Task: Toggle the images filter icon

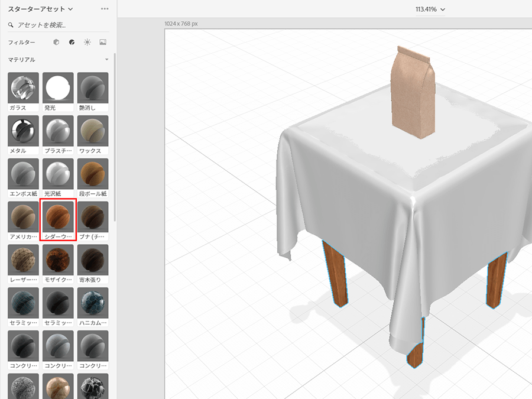Action: pos(103,43)
